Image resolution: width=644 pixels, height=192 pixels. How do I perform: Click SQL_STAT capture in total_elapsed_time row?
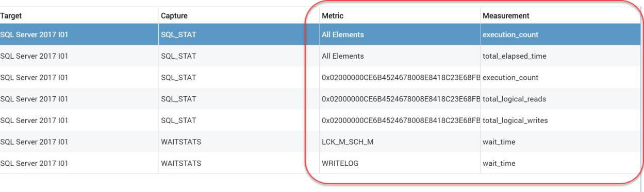pyautogui.click(x=178, y=57)
